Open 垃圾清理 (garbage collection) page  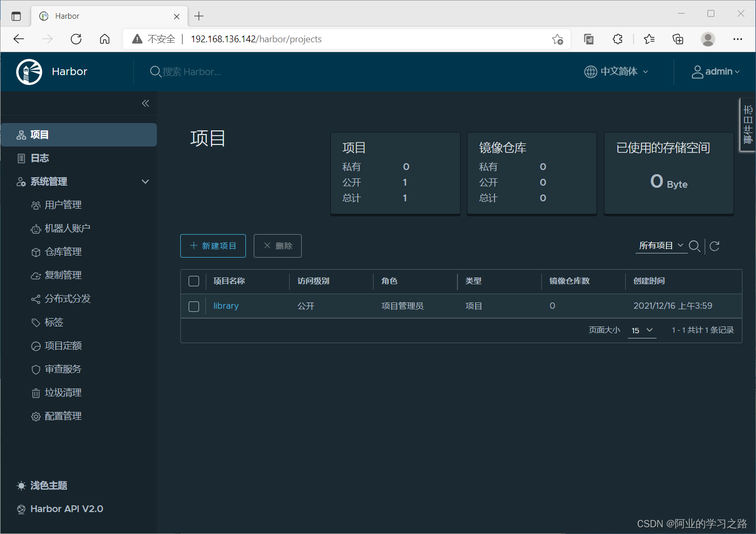click(x=63, y=392)
